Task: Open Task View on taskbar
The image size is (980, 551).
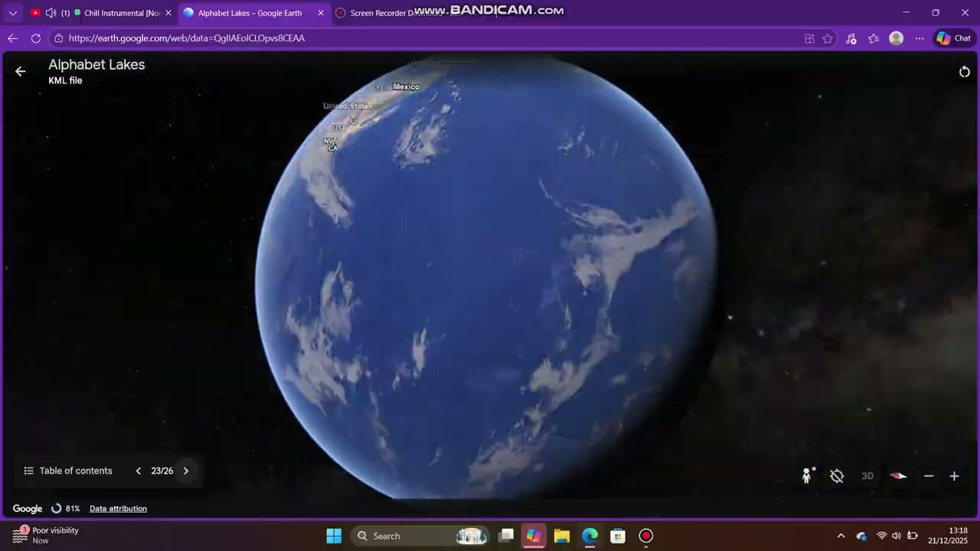Action: (506, 536)
